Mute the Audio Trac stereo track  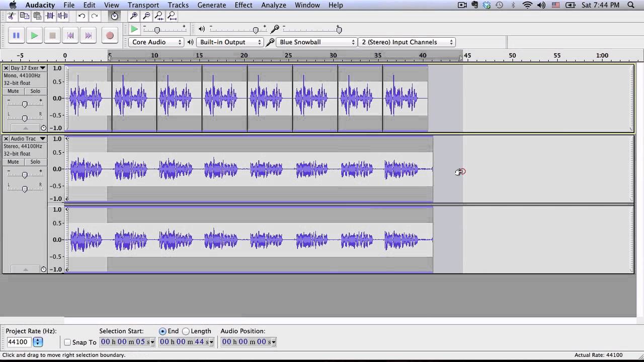point(13,162)
